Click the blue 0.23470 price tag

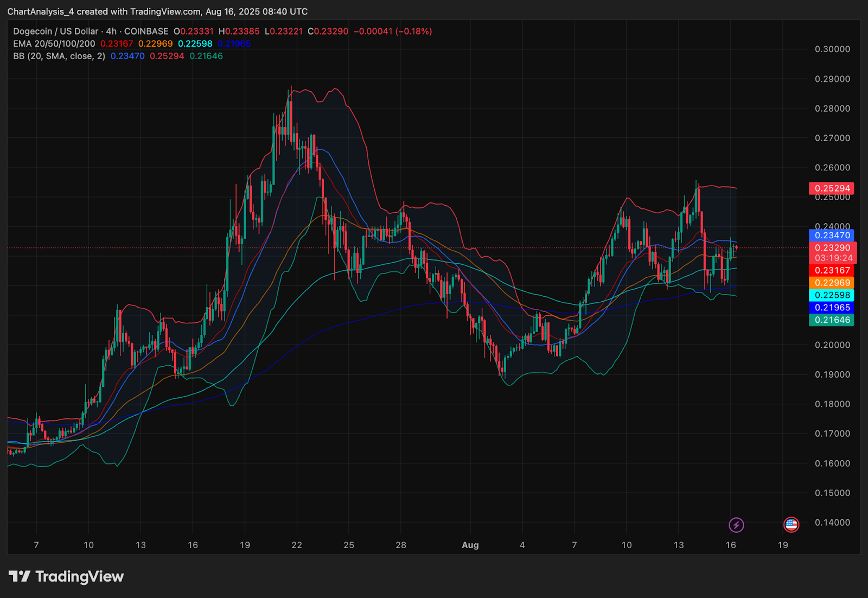coord(832,236)
